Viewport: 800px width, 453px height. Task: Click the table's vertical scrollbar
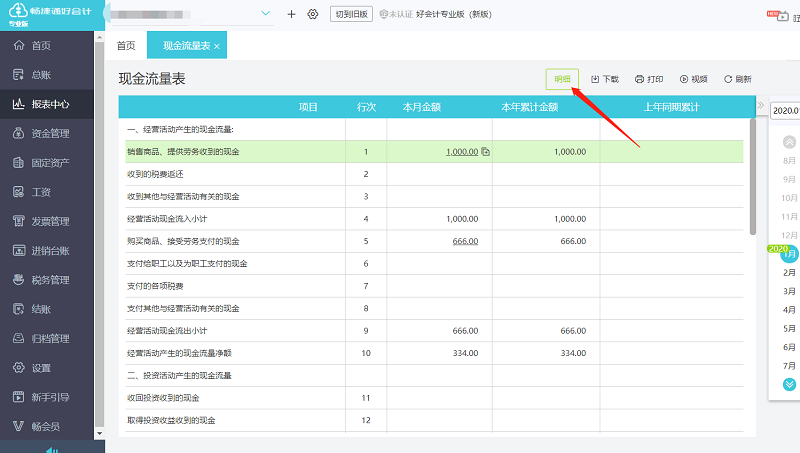(x=752, y=160)
